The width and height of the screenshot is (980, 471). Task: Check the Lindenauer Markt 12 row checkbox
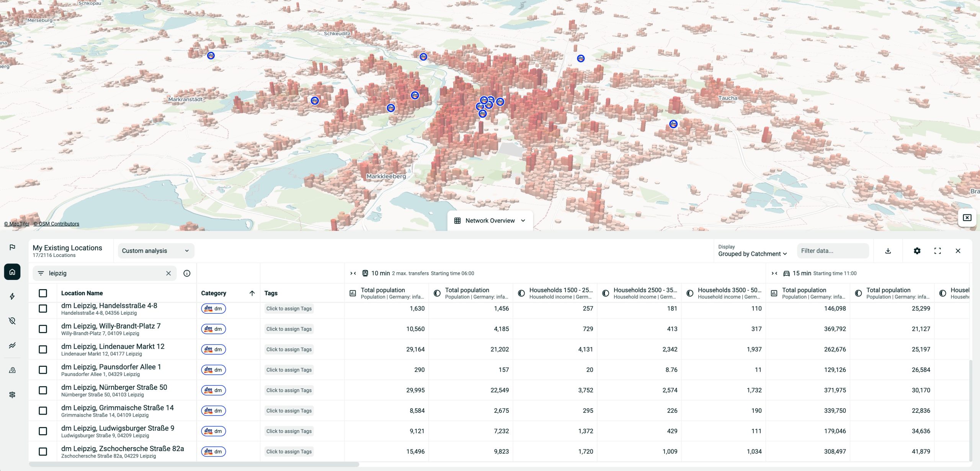(43, 350)
